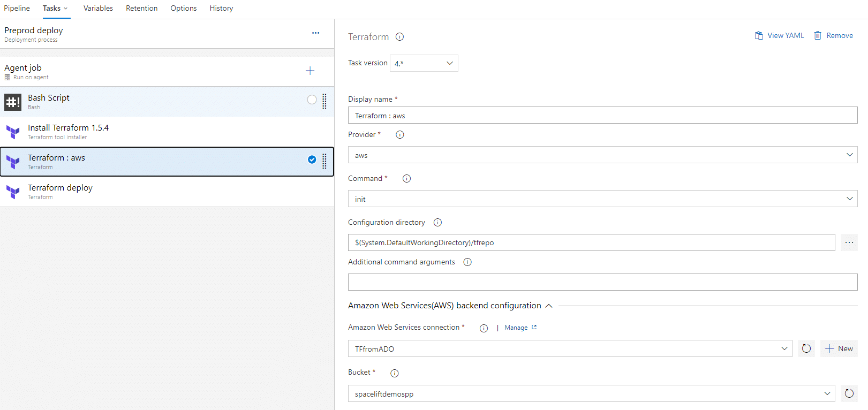Screen dimensions: 868x410
Task: Select the Bash Script task
Action: click(167, 102)
